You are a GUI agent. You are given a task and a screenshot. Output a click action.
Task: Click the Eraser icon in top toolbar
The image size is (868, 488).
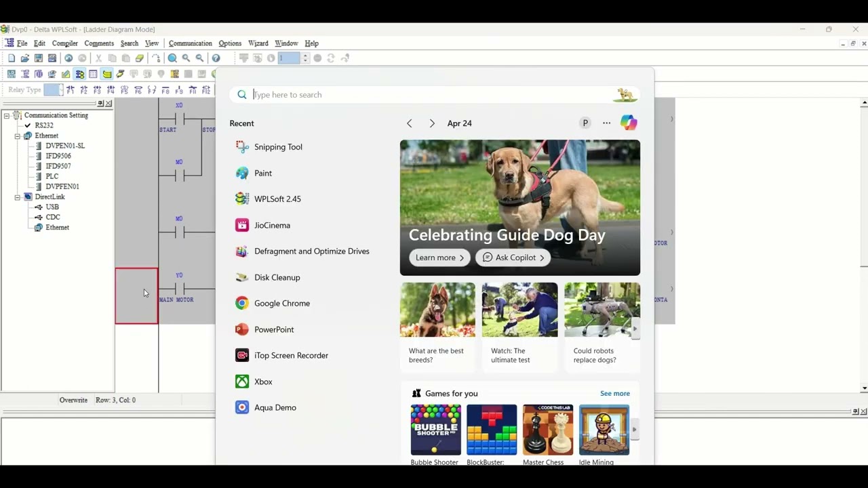[x=139, y=58]
